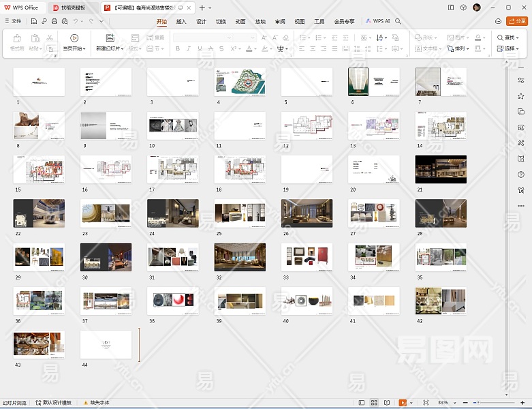Click the 当页开始 slideshow play icon
Viewport: 532px width, 409px height.
tap(74, 38)
